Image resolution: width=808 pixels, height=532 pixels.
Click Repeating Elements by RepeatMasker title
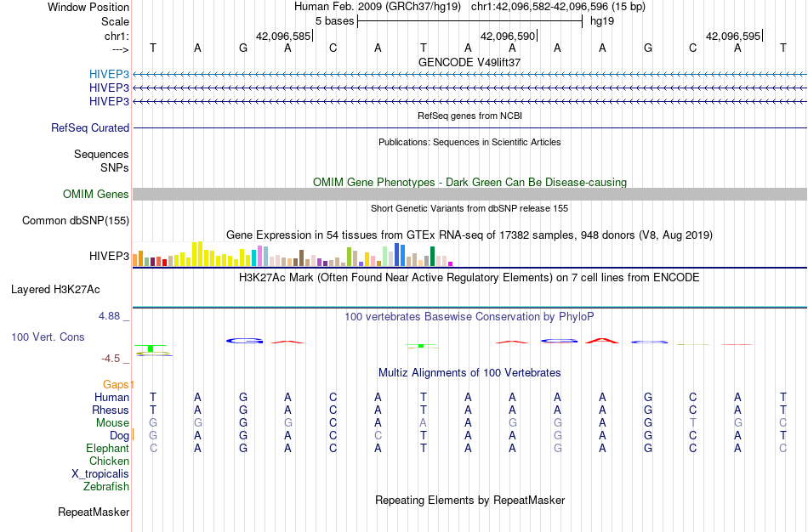click(469, 501)
